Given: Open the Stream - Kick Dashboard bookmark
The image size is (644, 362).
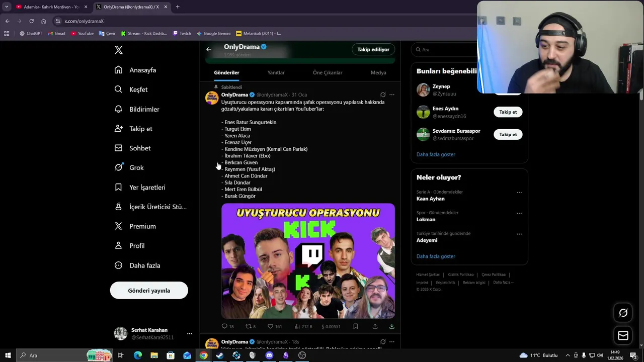Looking at the screenshot, I should point(143,34).
